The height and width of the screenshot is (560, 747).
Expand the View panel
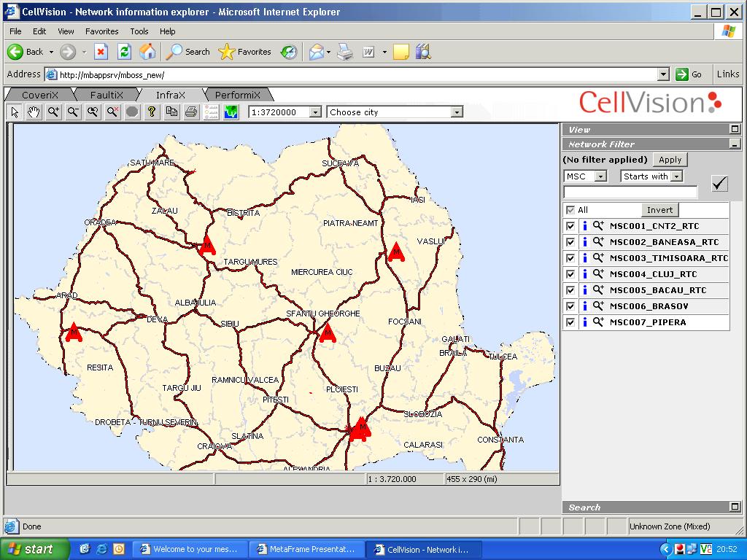[x=735, y=129]
